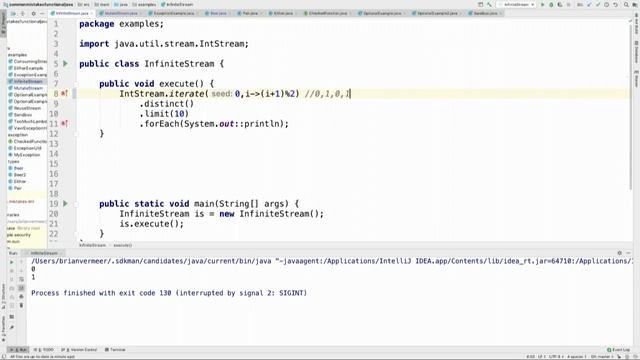Screen dimensions: 640x360
Task: Select ExceptionUtil in the project tree
Action: coord(27,148)
